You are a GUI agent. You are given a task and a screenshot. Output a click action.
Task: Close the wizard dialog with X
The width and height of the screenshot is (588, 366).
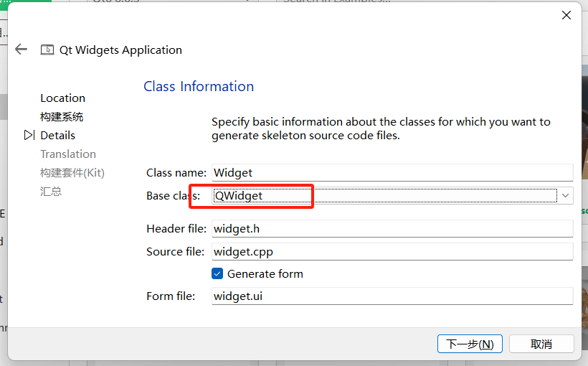click(x=566, y=15)
